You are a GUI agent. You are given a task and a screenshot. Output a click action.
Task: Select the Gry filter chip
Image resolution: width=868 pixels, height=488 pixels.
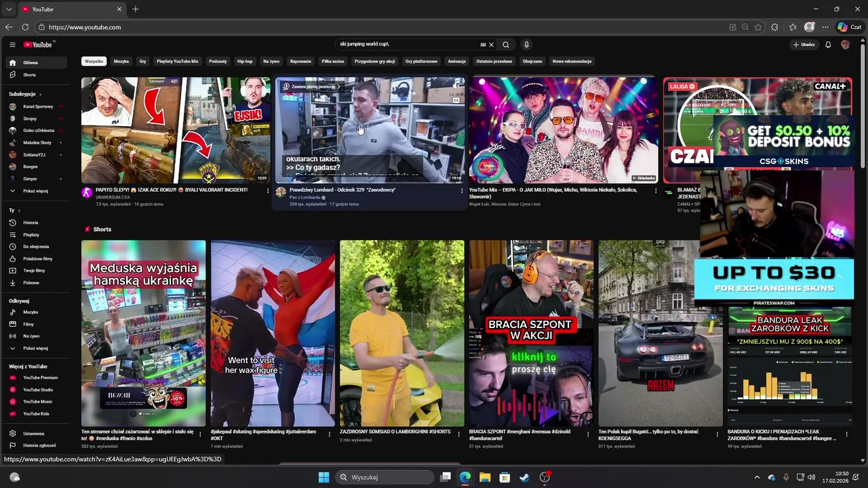tap(142, 61)
